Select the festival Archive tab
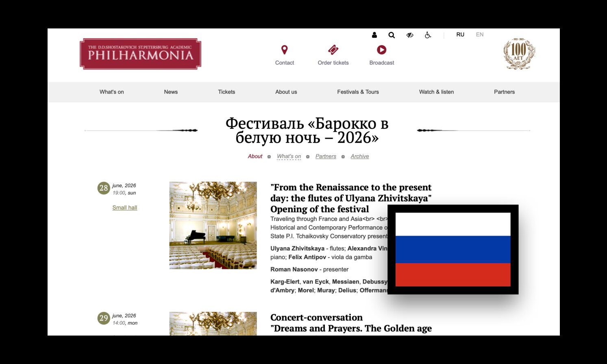The width and height of the screenshot is (607, 364). click(360, 156)
